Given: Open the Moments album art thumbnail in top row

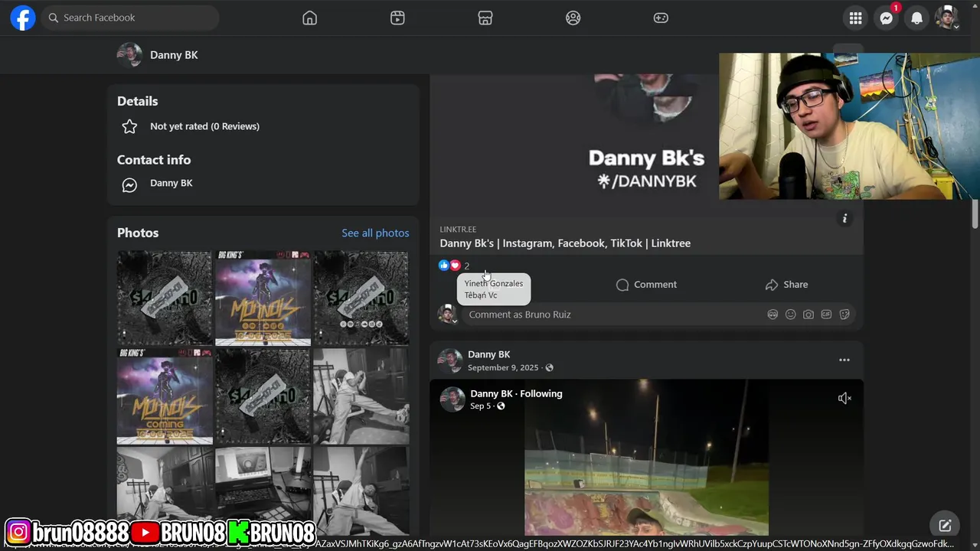Looking at the screenshot, I should [x=263, y=298].
